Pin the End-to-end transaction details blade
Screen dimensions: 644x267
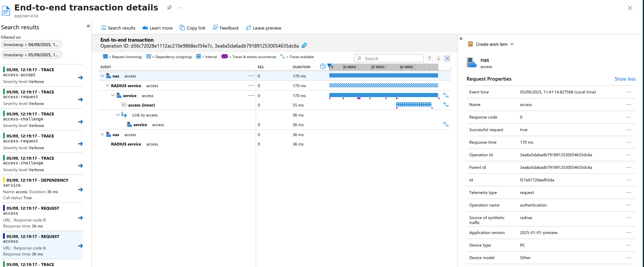(x=169, y=8)
